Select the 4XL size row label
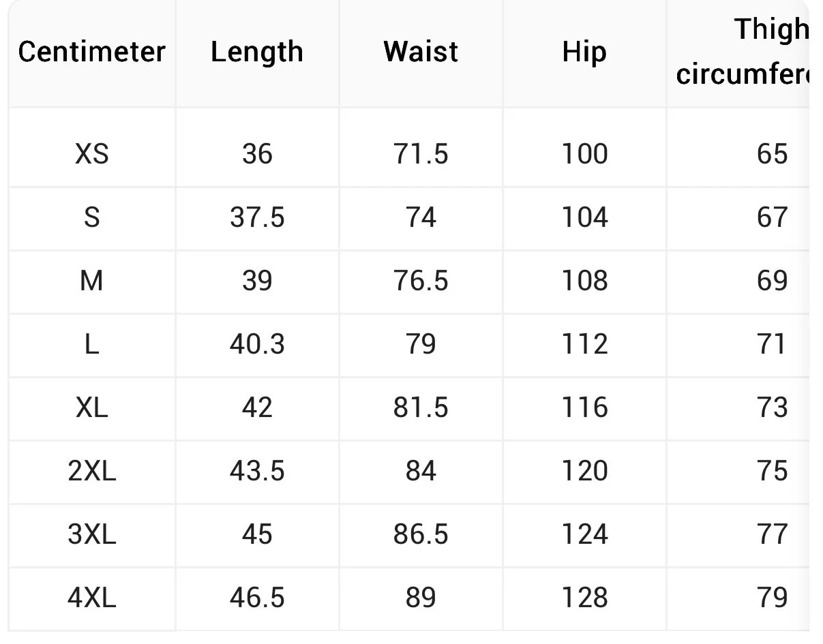823x644 pixels. [x=92, y=598]
